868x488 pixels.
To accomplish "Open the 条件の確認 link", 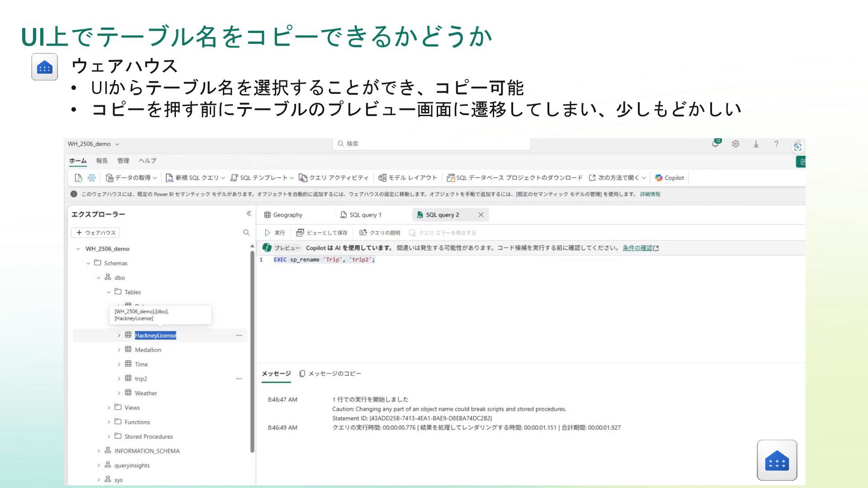I will [641, 248].
